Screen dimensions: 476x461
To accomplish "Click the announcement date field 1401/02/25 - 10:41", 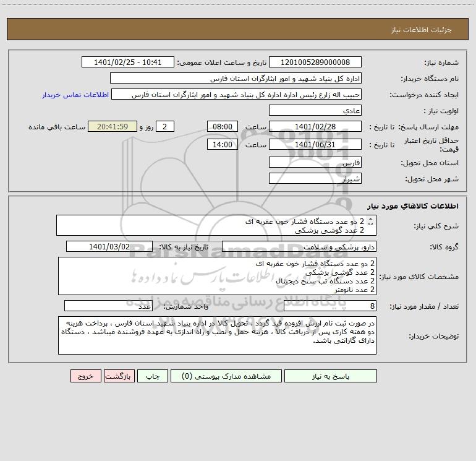I will point(128,62).
